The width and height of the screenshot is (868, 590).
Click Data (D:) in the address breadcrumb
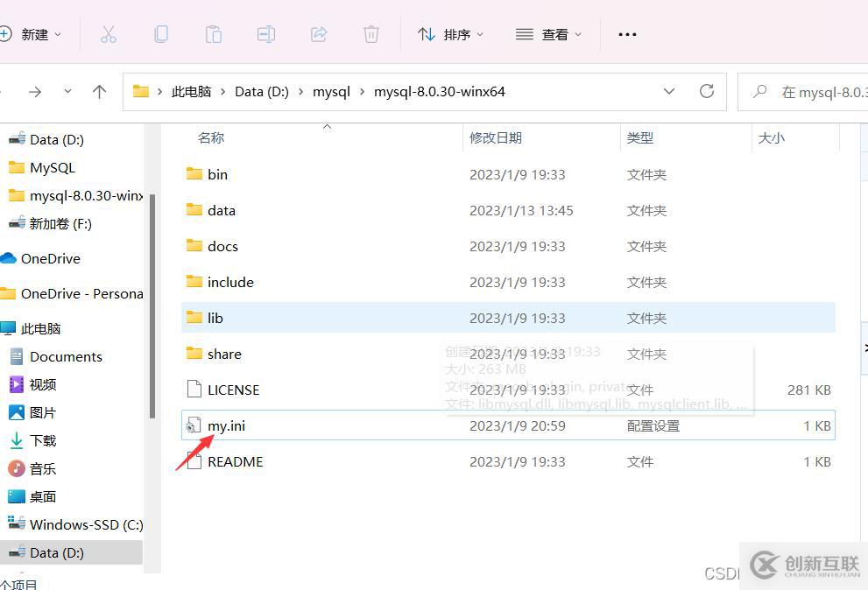pyautogui.click(x=262, y=91)
